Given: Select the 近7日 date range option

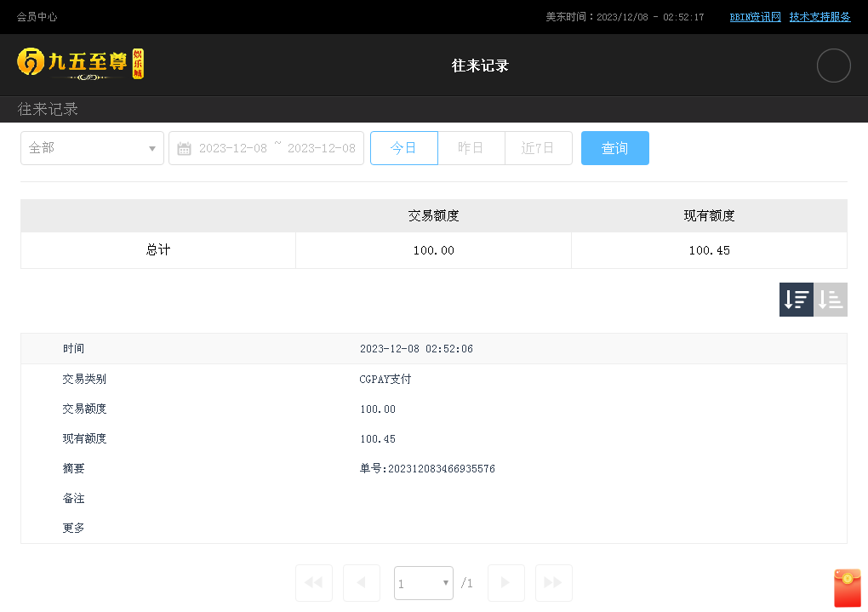Looking at the screenshot, I should pyautogui.click(x=538, y=148).
